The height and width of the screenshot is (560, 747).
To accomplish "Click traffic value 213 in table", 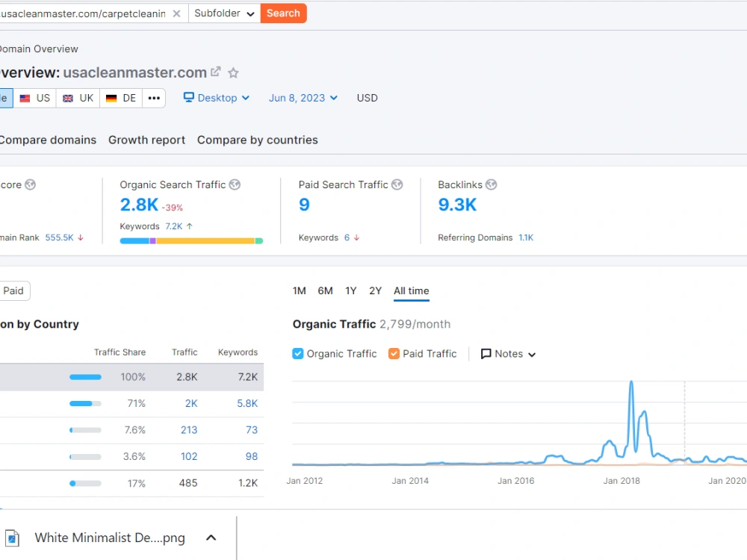I will 189,431.
